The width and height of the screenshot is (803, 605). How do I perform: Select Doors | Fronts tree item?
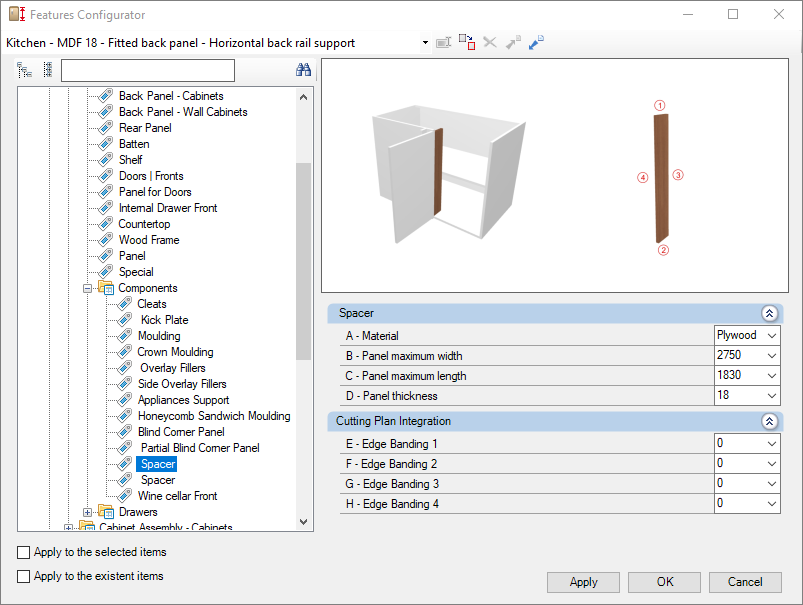pos(151,176)
